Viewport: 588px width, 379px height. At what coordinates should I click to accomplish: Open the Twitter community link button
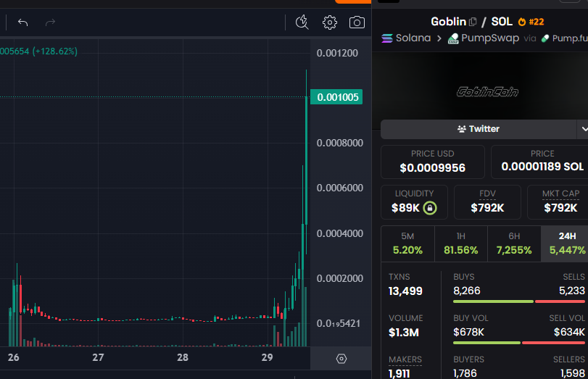pyautogui.click(x=479, y=129)
